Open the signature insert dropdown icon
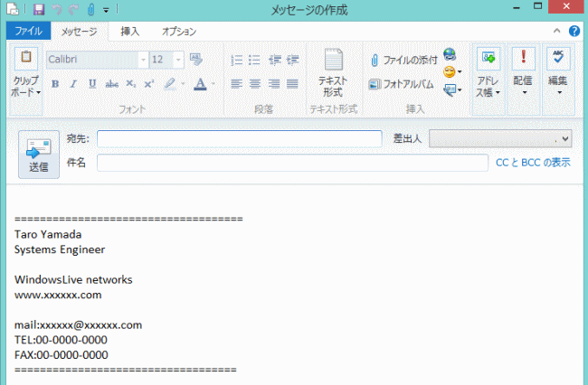This screenshot has width=588, height=385. point(452,89)
